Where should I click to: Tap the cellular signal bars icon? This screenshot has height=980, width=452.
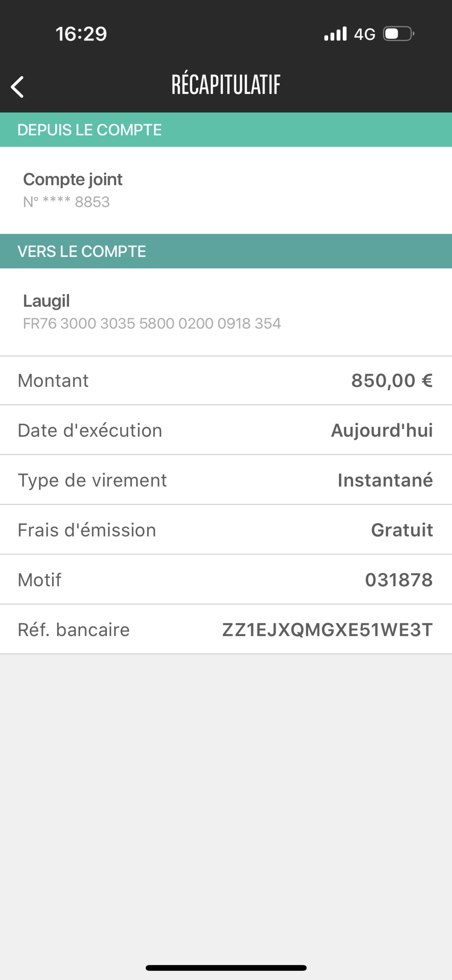coord(335,34)
